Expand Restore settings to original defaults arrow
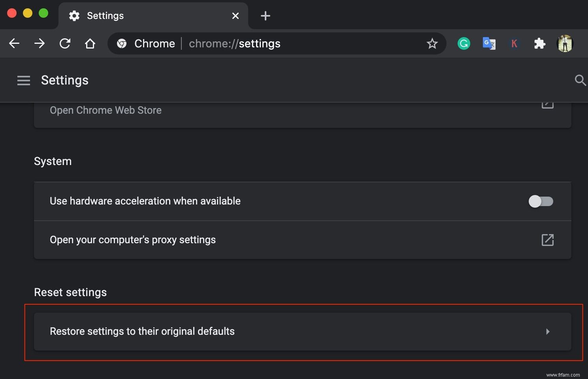The height and width of the screenshot is (379, 588). [x=548, y=332]
